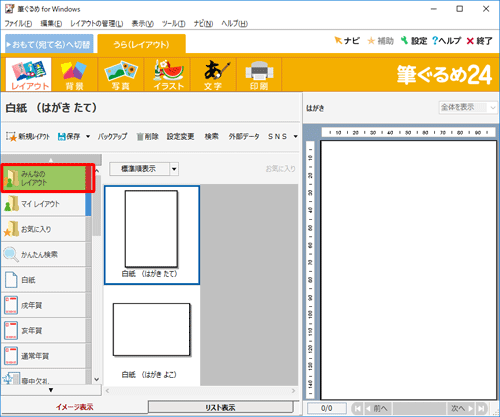Switch to リスト表示 list view

(x=220, y=407)
